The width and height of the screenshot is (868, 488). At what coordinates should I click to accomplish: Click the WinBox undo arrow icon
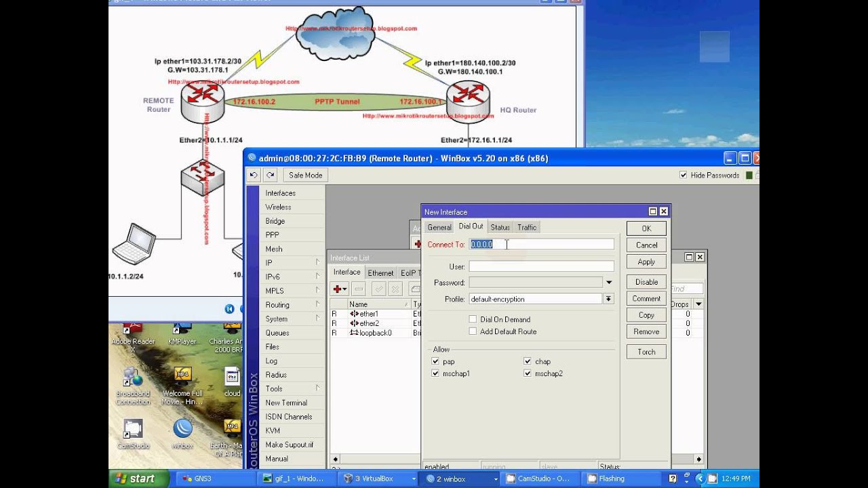[x=253, y=175]
